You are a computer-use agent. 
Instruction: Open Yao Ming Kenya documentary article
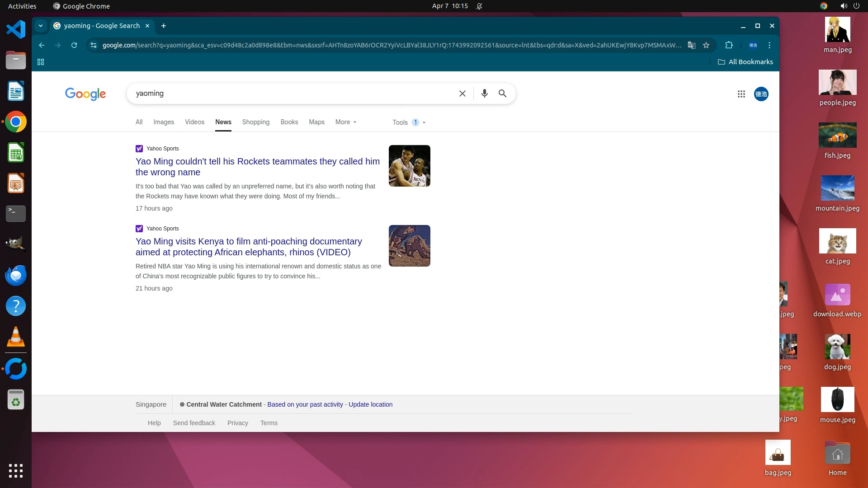tap(249, 247)
